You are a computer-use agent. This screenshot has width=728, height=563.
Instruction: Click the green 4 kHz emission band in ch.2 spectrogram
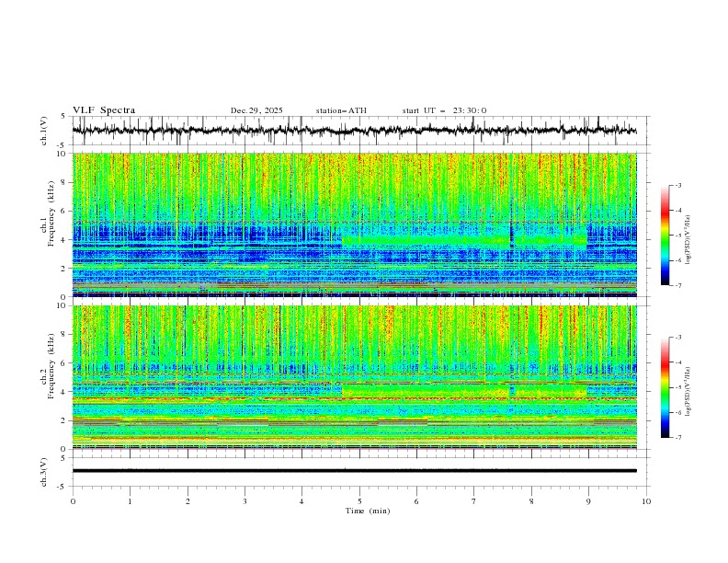464,391
